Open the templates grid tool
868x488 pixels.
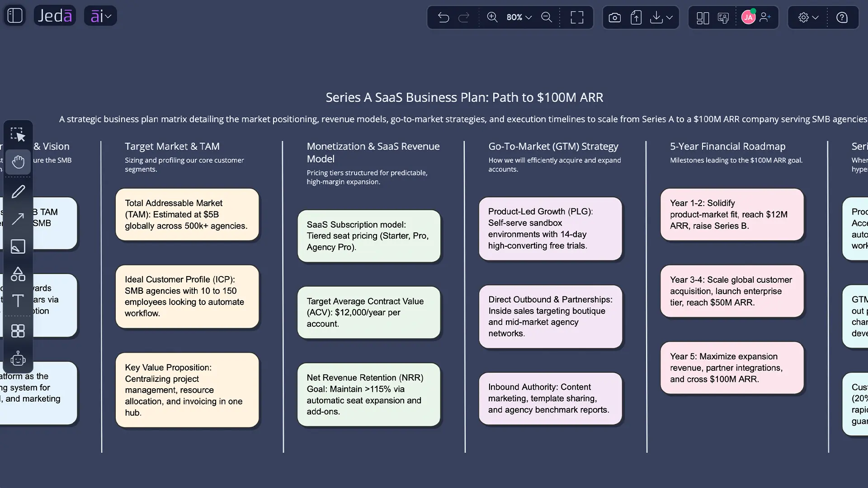coord(18,331)
